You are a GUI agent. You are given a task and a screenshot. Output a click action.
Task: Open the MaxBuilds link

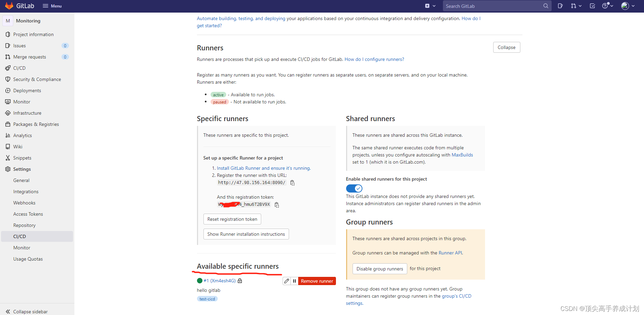462,155
